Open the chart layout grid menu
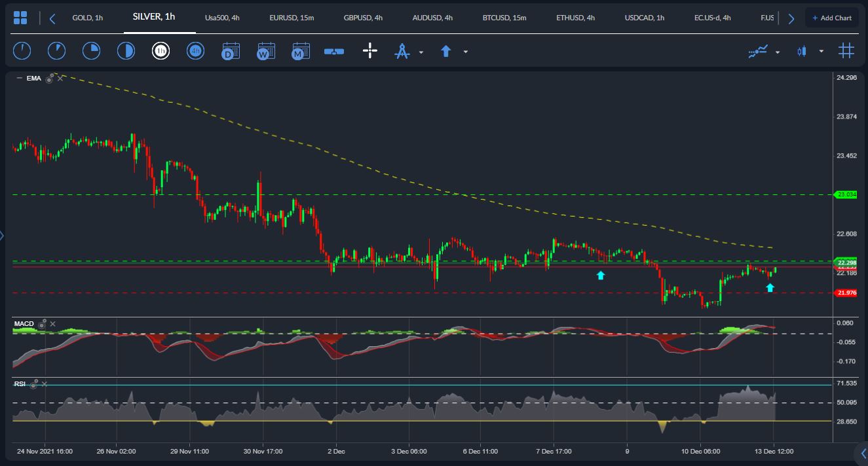The height and width of the screenshot is (466, 868). coord(20,18)
